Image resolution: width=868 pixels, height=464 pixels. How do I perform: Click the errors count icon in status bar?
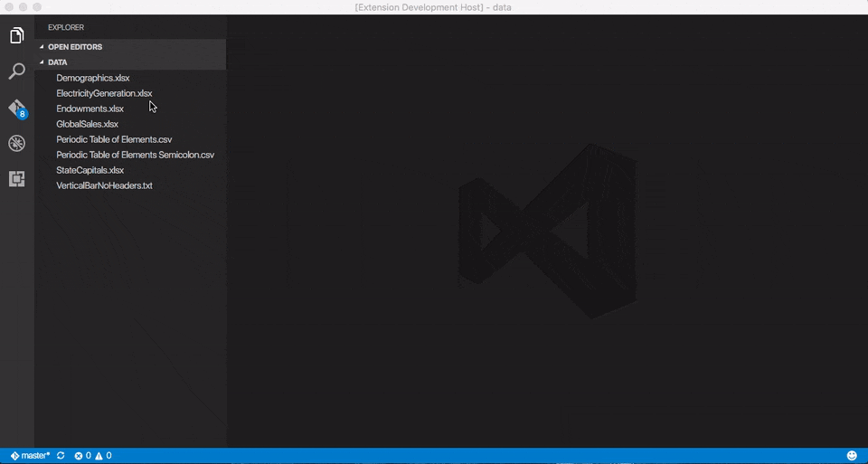pyautogui.click(x=79, y=456)
